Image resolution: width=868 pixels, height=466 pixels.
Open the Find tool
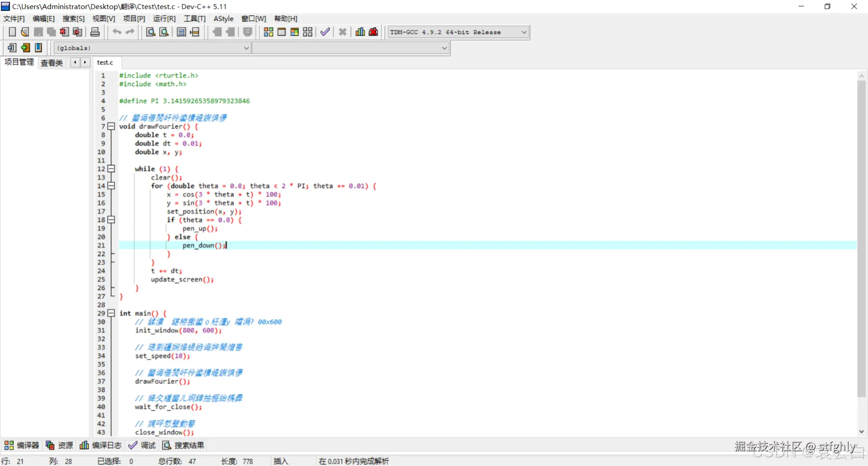[x=151, y=32]
